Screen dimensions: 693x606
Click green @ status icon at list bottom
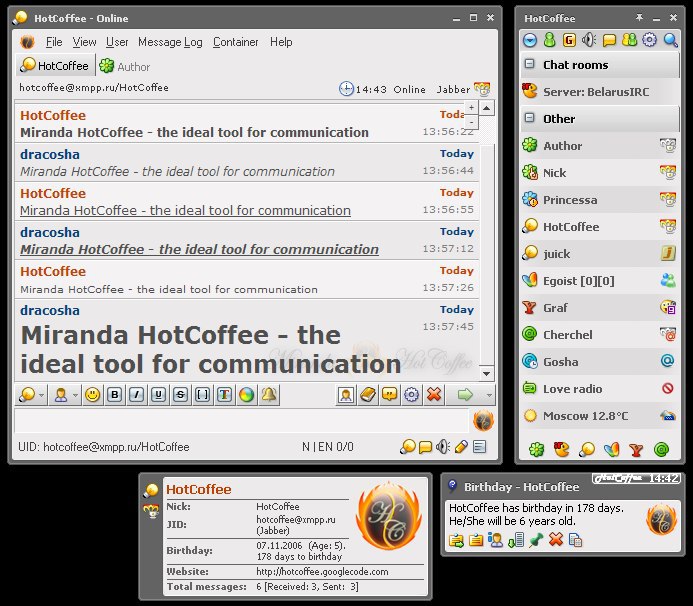pyautogui.click(x=661, y=450)
